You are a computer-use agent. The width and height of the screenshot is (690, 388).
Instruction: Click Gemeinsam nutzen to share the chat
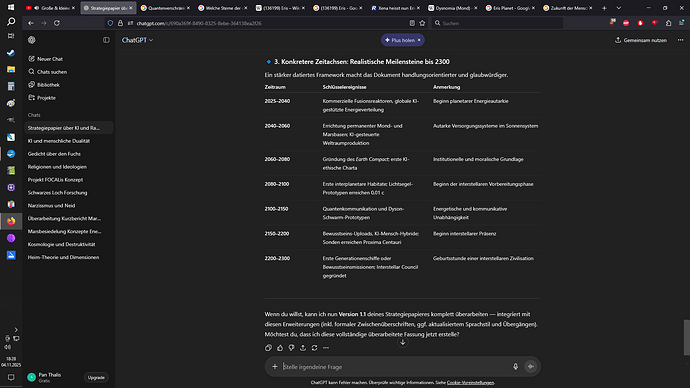click(x=641, y=40)
